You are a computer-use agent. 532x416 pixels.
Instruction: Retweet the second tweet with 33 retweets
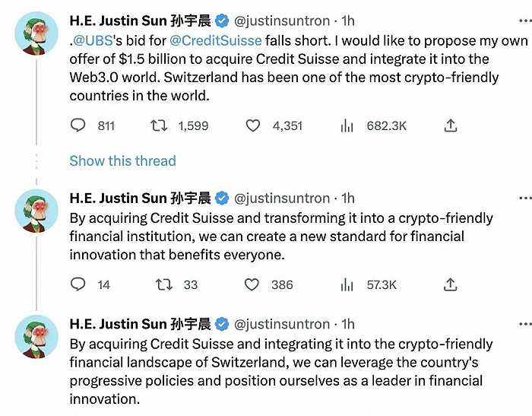(x=163, y=284)
